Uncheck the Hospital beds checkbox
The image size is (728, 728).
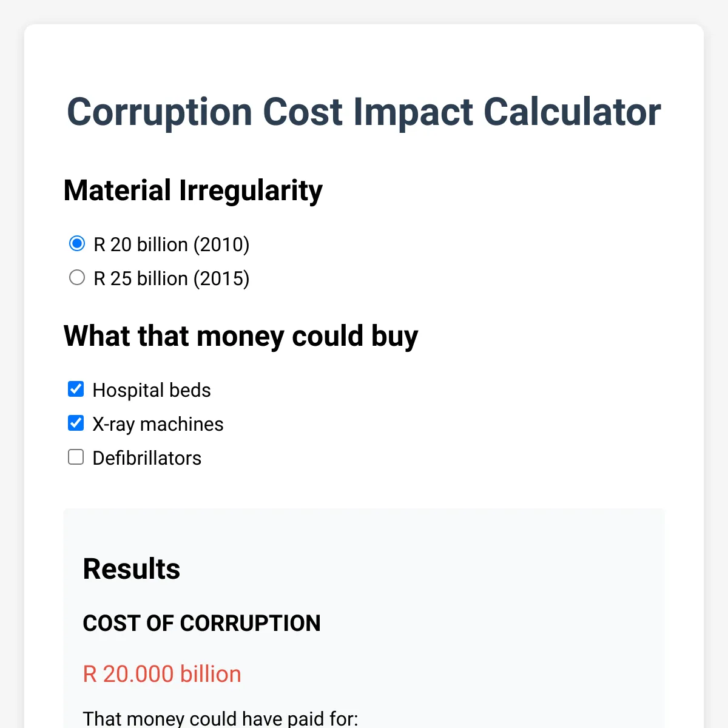(x=76, y=389)
